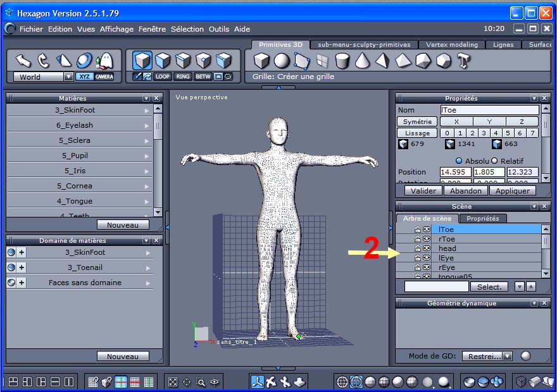The width and height of the screenshot is (557, 392).
Task: Toggle visibility eye of rToe
Action: [427, 239]
